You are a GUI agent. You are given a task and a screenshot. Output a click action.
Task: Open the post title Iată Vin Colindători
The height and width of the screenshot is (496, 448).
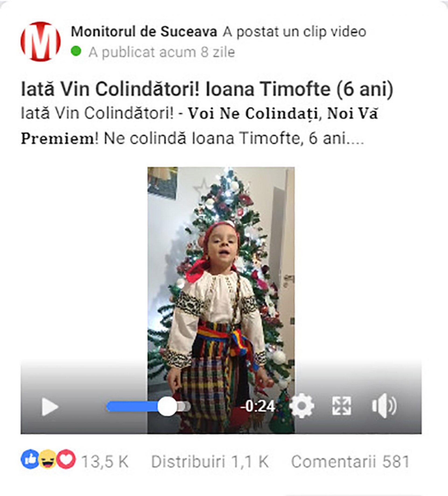(207, 89)
